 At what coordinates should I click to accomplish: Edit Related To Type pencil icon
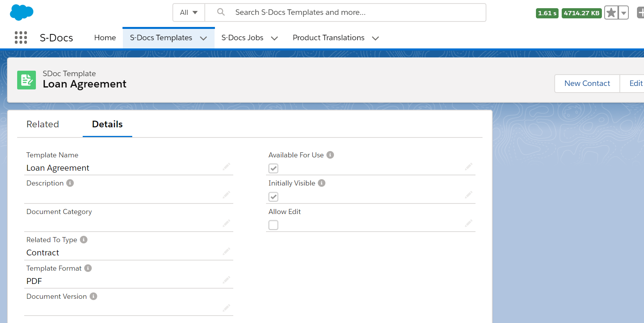click(x=226, y=251)
